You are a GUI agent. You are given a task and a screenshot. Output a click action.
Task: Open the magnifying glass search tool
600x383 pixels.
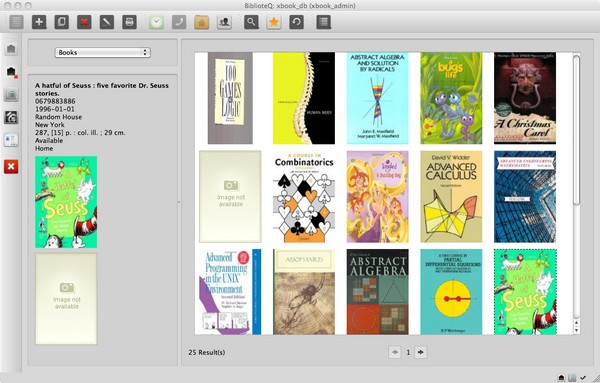[251, 22]
